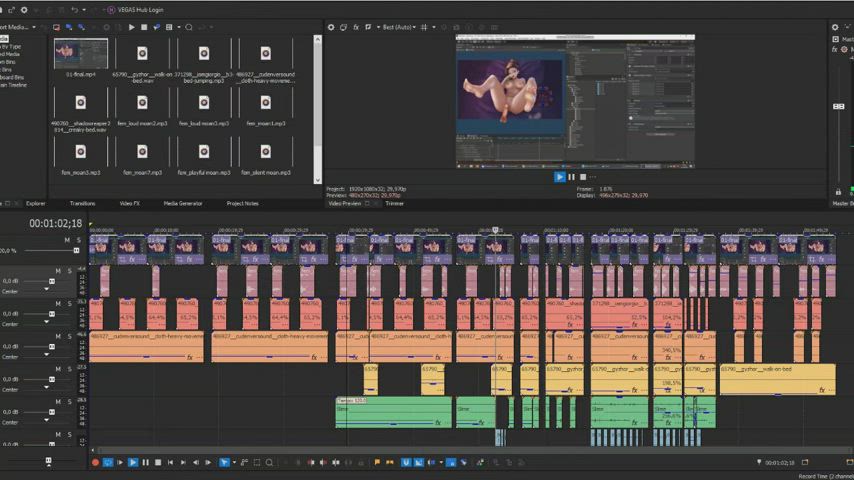Click the Search magnifier in Project Media
Image resolution: width=854 pixels, height=480 pixels.
pyautogui.click(x=189, y=27)
